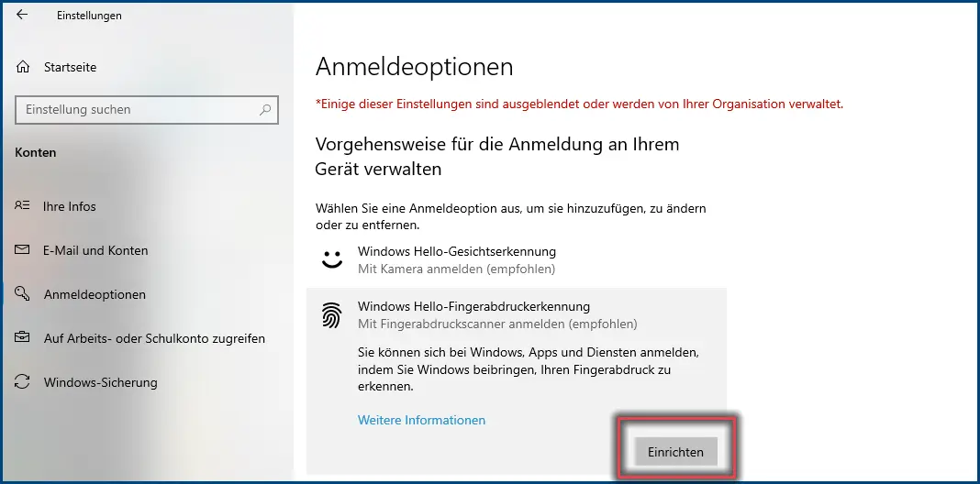Select the E-Mail und Konten envelope icon
Screen dimensions: 980x484
tap(23, 250)
